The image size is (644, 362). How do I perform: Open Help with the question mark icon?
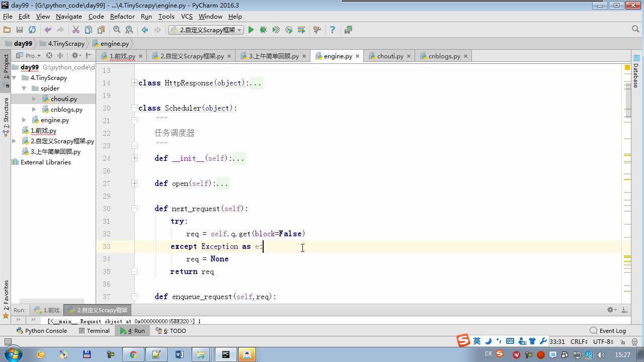click(332, 30)
